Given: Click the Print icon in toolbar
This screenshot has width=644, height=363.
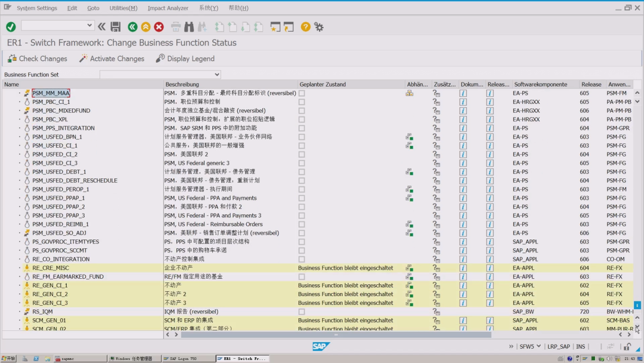Looking at the screenshot, I should point(176,27).
